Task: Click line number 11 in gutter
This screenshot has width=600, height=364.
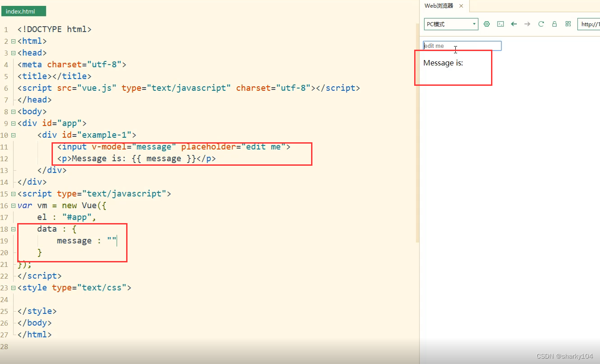Action: click(x=5, y=147)
